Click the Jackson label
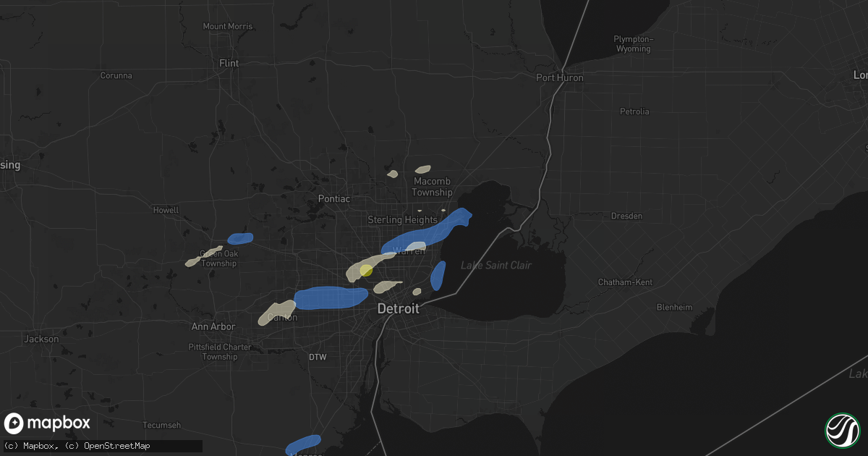The height and width of the screenshot is (456, 868). pos(41,339)
